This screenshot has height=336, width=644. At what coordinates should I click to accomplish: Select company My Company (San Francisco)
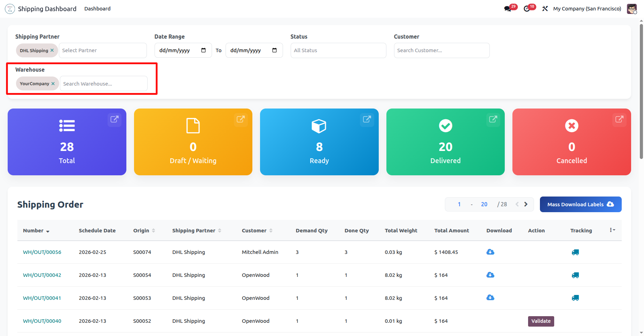587,9
